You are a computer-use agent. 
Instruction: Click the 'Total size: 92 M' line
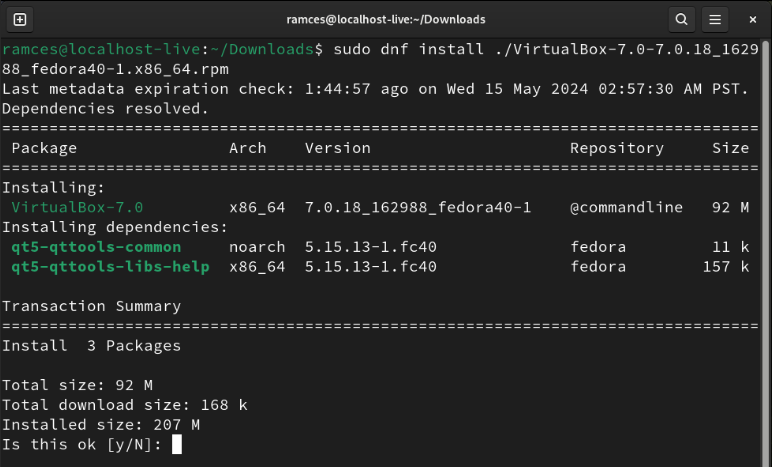[x=77, y=385]
